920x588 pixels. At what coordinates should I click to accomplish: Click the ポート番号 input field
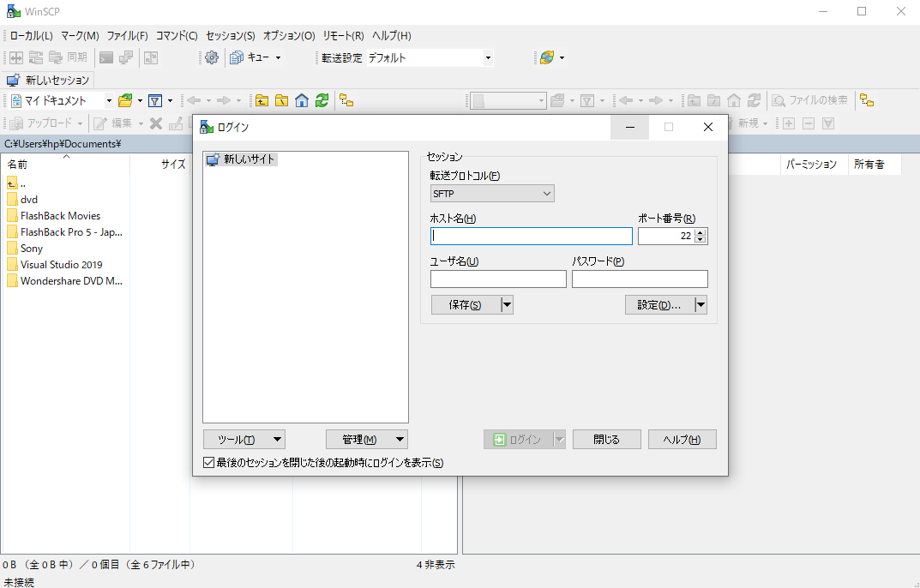click(666, 236)
